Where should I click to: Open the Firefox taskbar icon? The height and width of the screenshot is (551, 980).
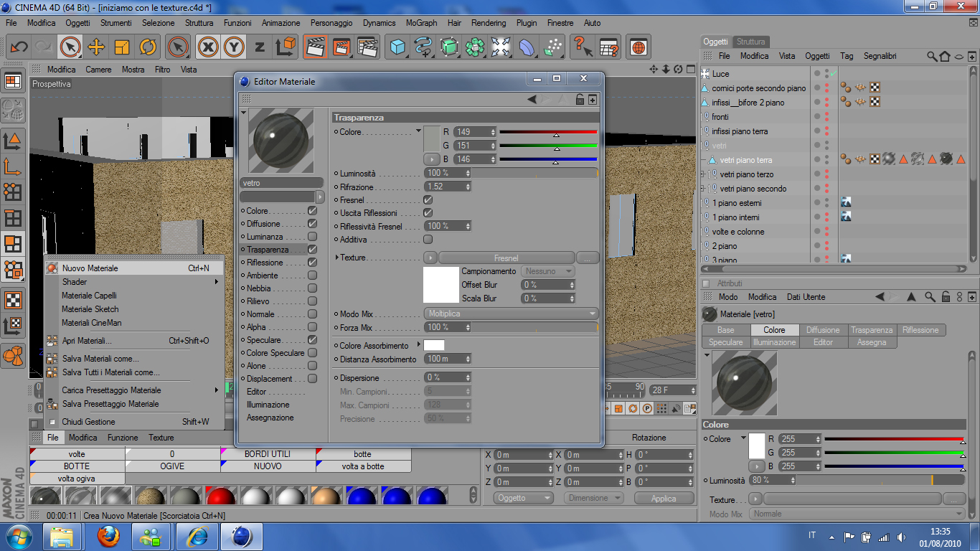[108, 536]
